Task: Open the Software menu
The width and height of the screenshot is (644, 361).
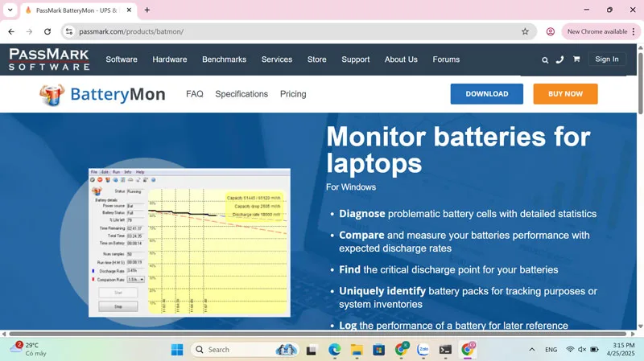Action: [x=122, y=59]
